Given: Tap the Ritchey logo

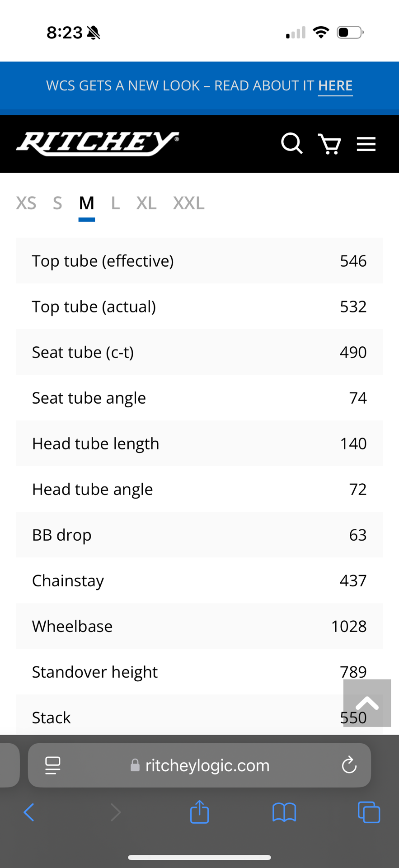Looking at the screenshot, I should click(98, 144).
